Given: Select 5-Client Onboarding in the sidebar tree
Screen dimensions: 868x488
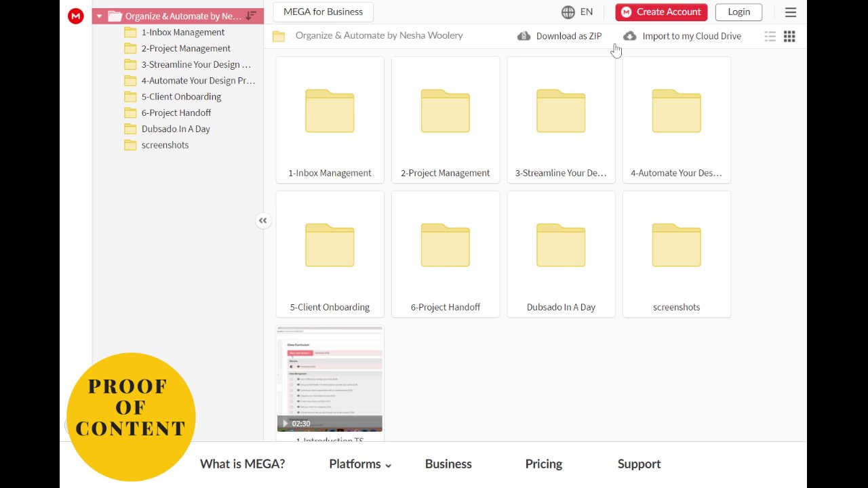Looking at the screenshot, I should coord(181,97).
